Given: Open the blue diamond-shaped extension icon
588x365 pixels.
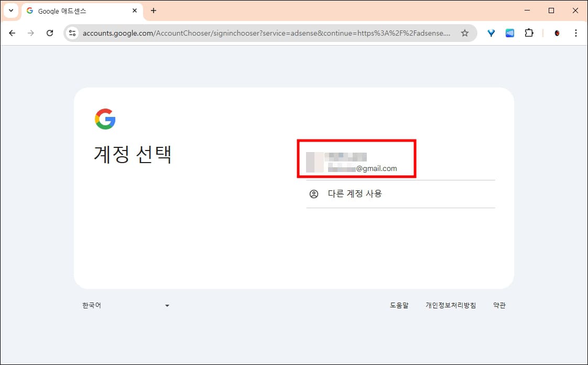Looking at the screenshot, I should (491, 33).
